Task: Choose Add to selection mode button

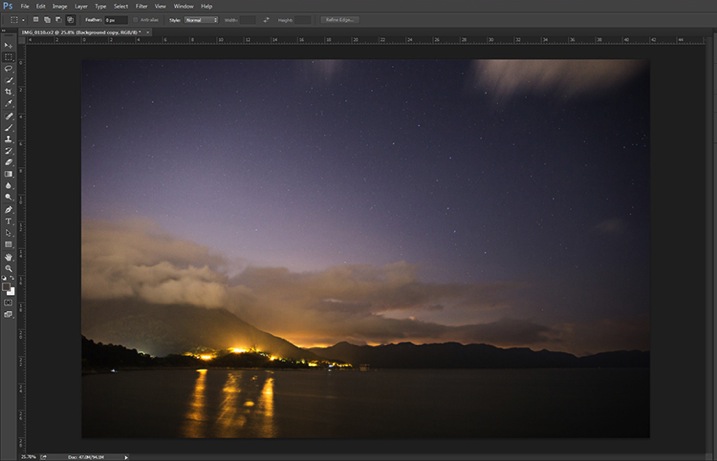Action: pos(47,19)
